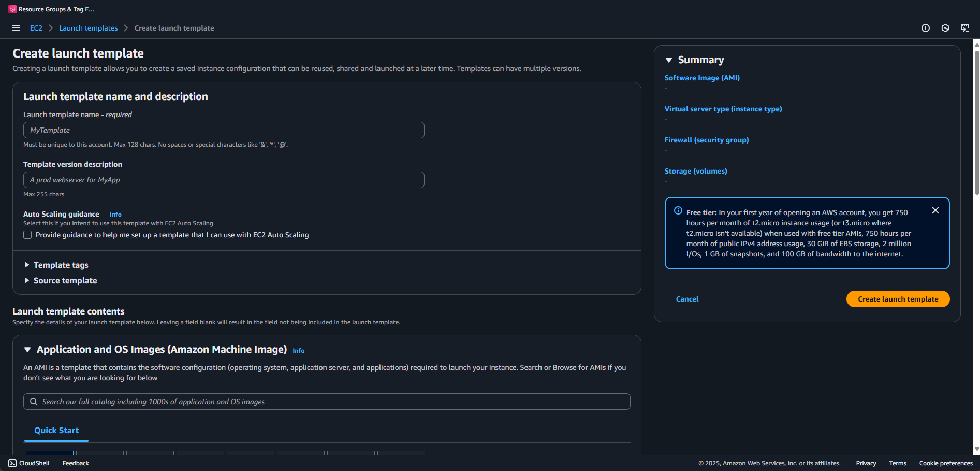The height and width of the screenshot is (471, 980).
Task: Click the page's vertical scrollbar thumb
Action: click(x=977, y=123)
